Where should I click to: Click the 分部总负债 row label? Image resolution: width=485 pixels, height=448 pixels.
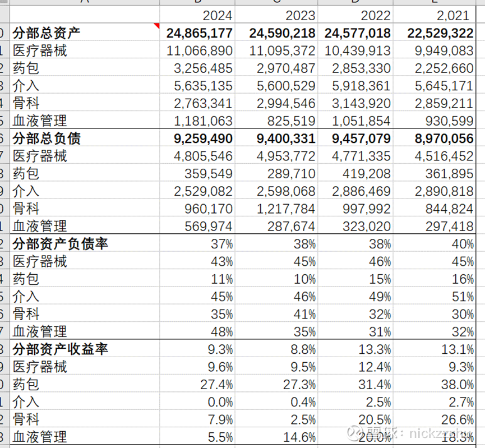pyautogui.click(x=47, y=138)
